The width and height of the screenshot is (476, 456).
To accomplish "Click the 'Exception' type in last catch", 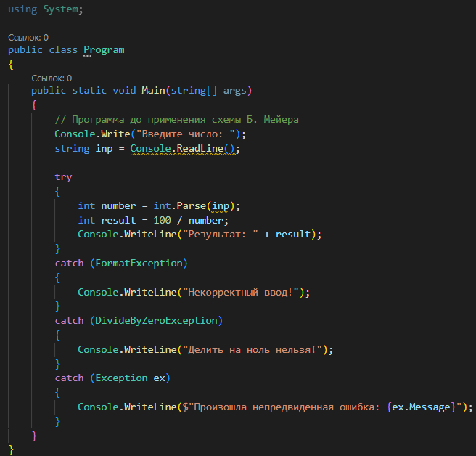I will click(x=121, y=378).
